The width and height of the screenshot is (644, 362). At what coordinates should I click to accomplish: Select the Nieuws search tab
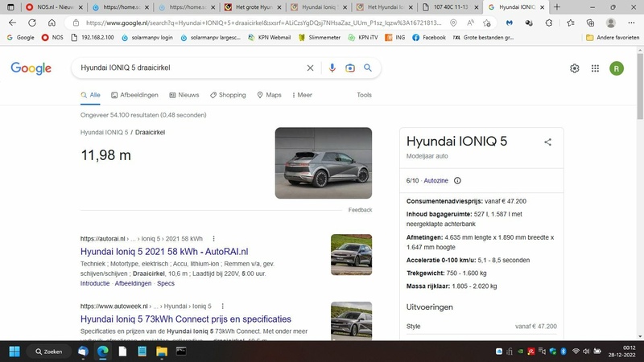pyautogui.click(x=184, y=95)
